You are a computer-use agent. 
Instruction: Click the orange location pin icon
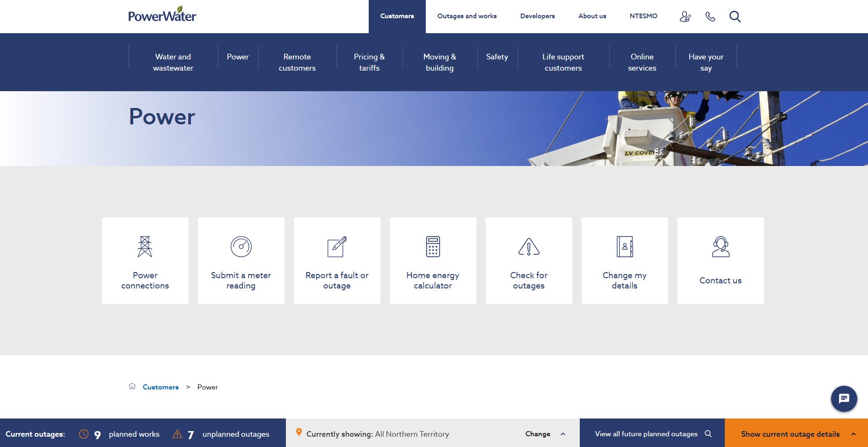click(299, 433)
